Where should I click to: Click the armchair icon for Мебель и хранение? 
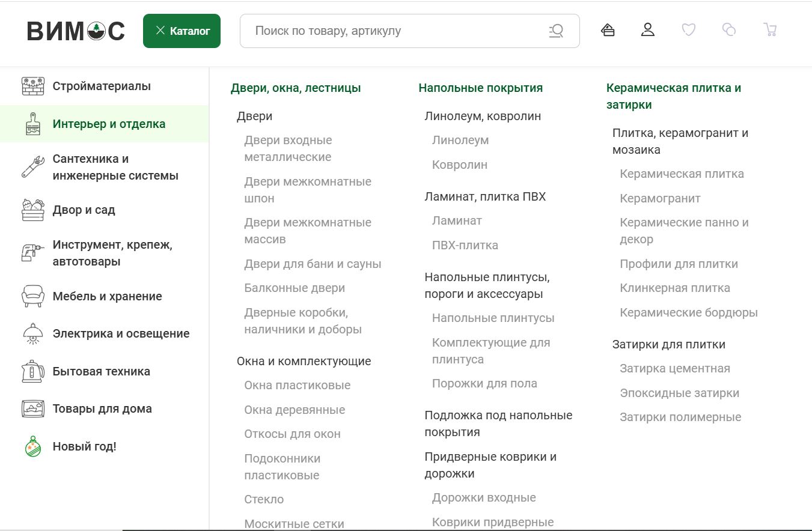[x=32, y=297]
